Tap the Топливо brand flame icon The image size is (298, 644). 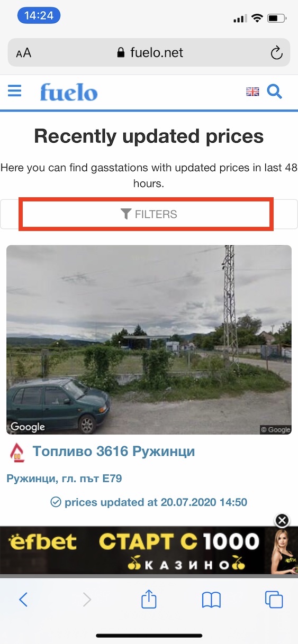17,452
